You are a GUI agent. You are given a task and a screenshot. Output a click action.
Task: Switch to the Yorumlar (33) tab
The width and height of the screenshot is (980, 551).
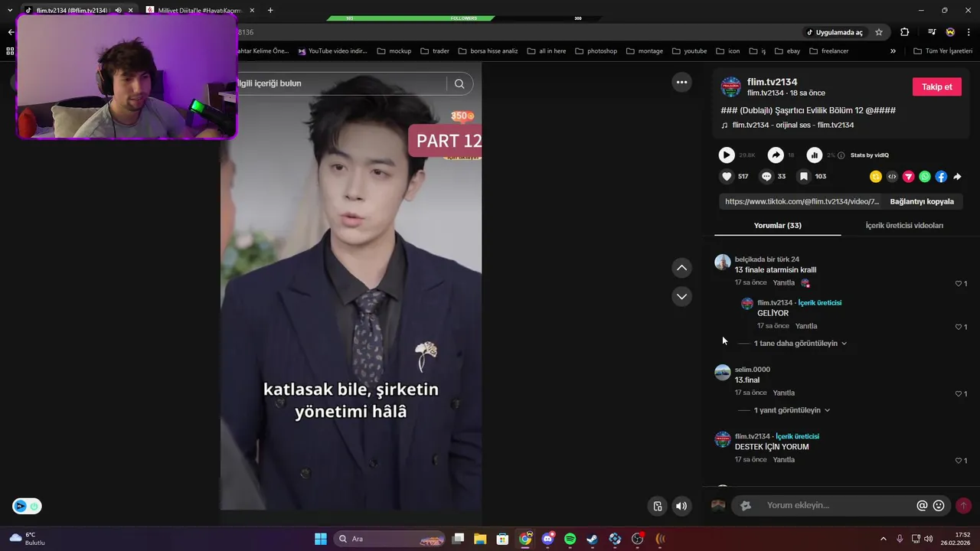[x=777, y=226]
